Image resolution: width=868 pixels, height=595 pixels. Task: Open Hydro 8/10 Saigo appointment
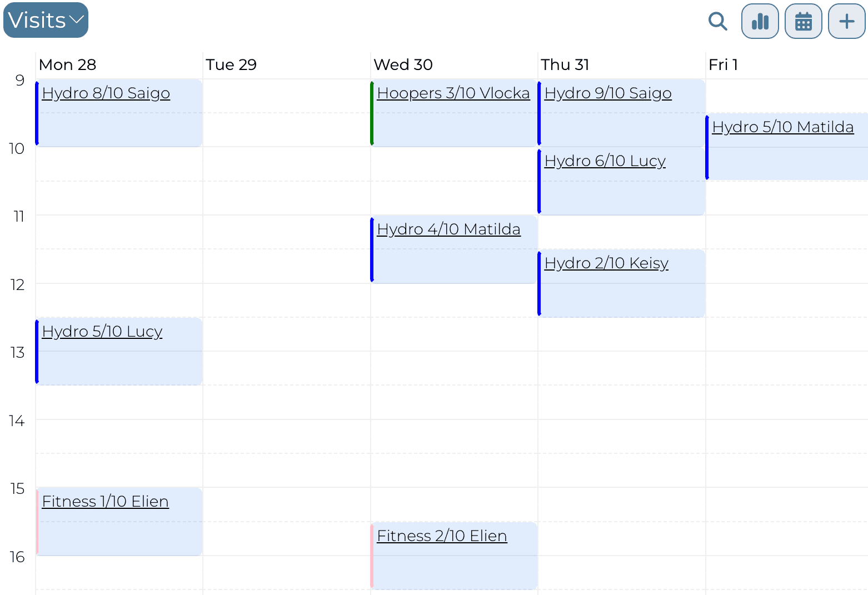[x=106, y=93]
